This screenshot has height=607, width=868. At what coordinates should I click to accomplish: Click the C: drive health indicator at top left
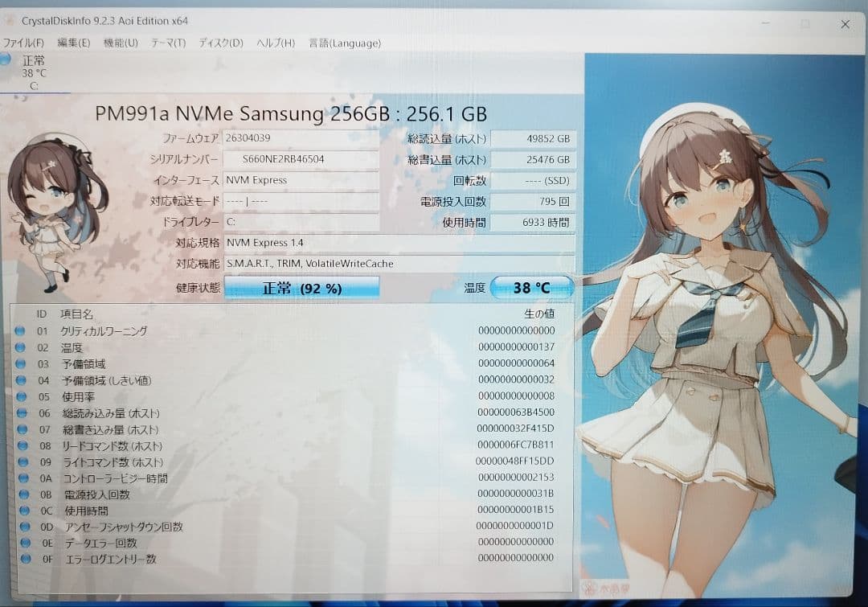tap(32, 72)
